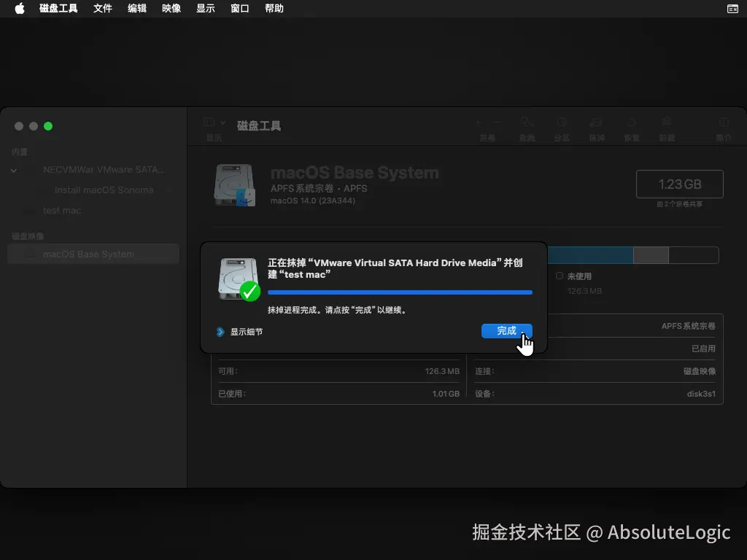Click the 急救 first aid toolbar icon
Image resolution: width=747 pixels, height=560 pixels.
[527, 122]
